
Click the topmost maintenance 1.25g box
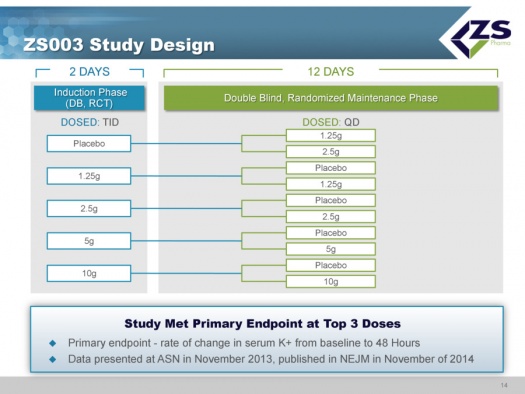click(x=331, y=136)
